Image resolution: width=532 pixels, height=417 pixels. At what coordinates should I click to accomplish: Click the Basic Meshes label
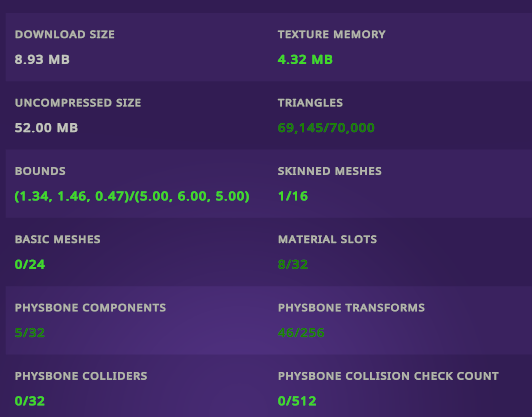coord(57,239)
